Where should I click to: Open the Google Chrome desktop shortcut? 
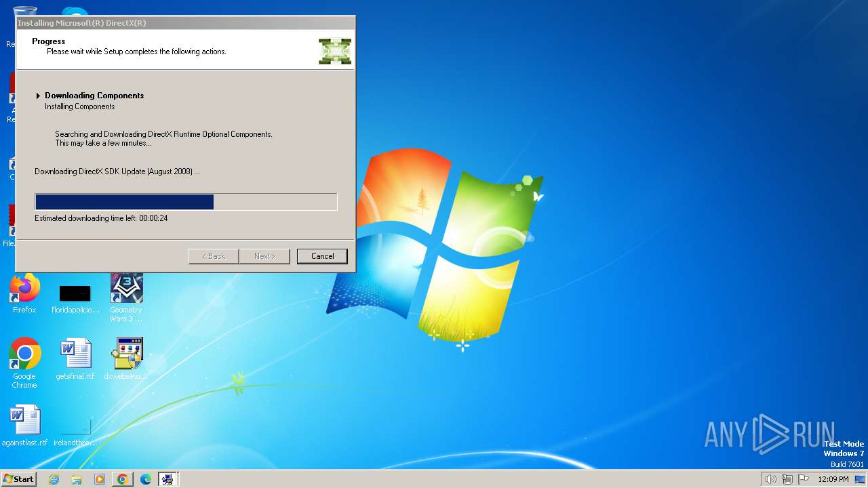pos(24,363)
